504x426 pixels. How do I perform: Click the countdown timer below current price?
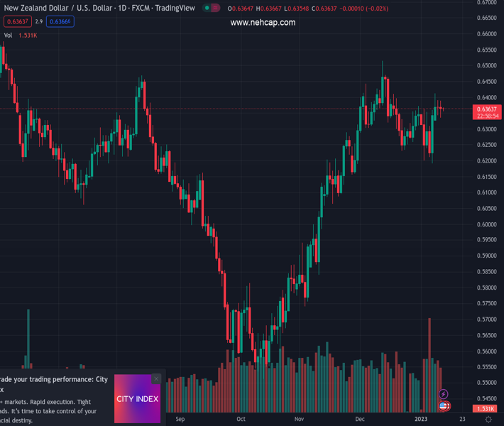[488, 116]
